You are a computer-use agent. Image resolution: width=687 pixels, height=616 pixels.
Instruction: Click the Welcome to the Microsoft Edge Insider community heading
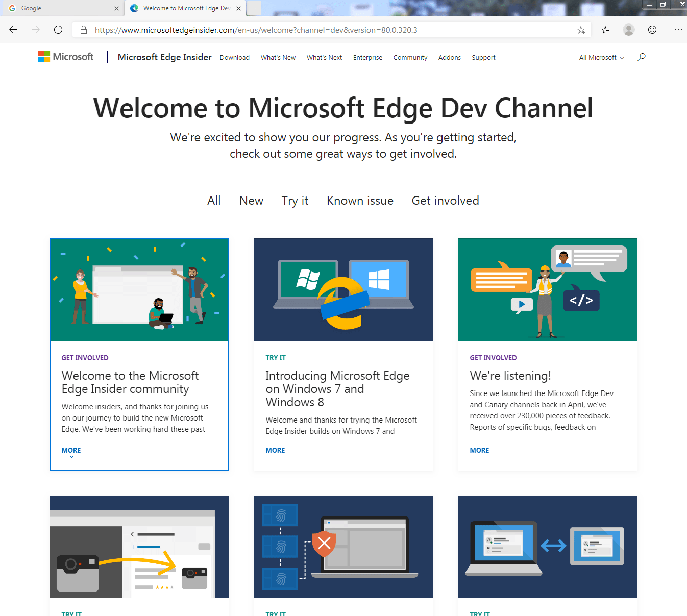click(130, 382)
